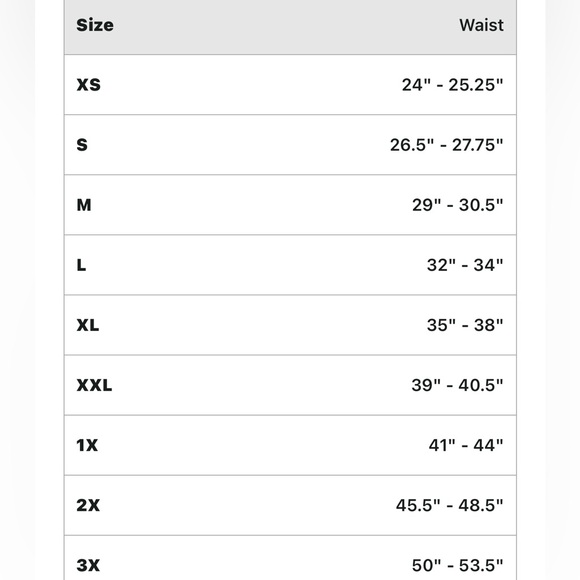Select the 2X size label
580x580 pixels.
point(88,505)
